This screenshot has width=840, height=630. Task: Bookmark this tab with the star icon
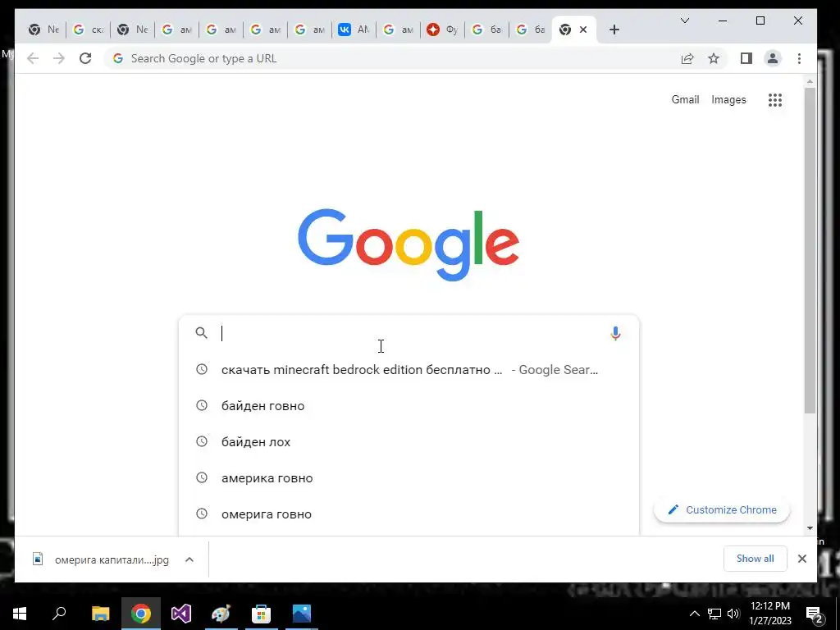(x=714, y=58)
